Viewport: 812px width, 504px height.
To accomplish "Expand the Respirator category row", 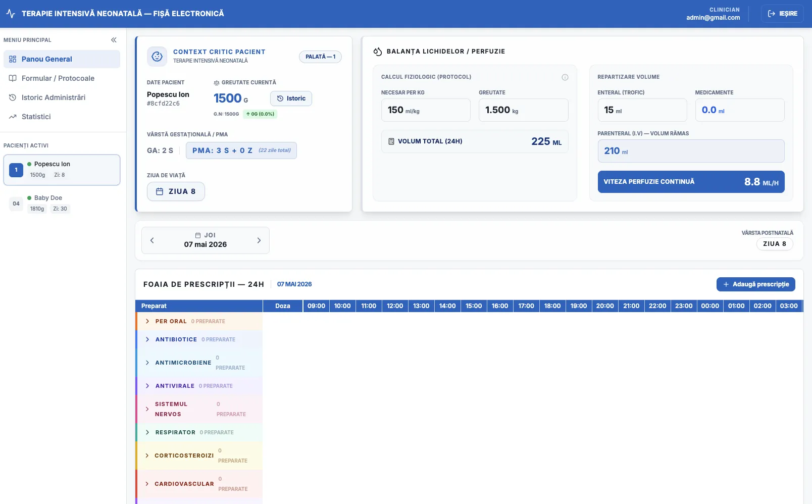I will 199,432.
